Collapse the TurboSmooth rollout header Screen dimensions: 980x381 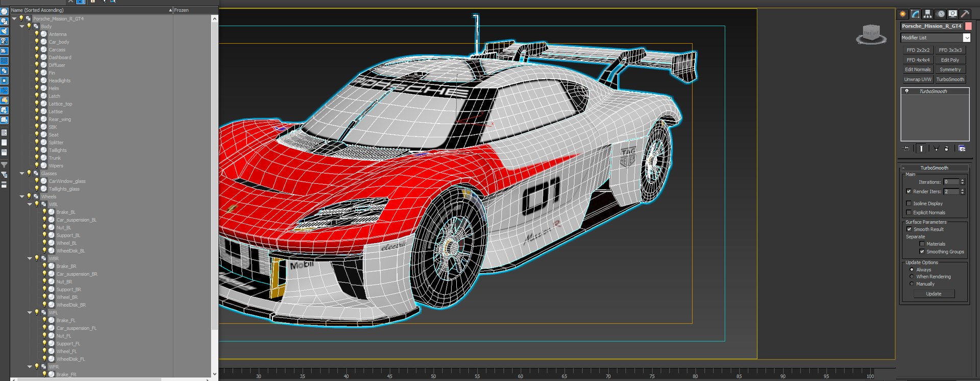[934, 168]
